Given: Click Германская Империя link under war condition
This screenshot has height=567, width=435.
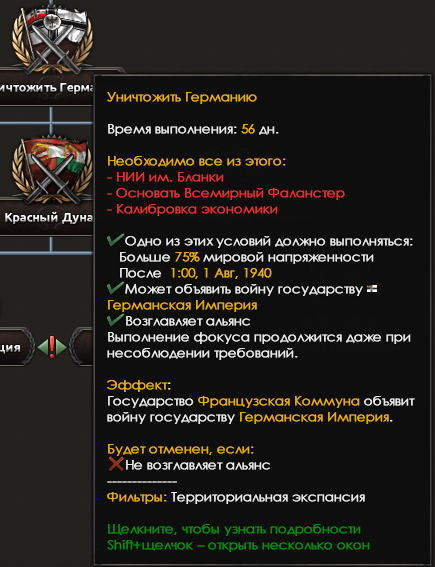Looking at the screenshot, I should point(182,305).
